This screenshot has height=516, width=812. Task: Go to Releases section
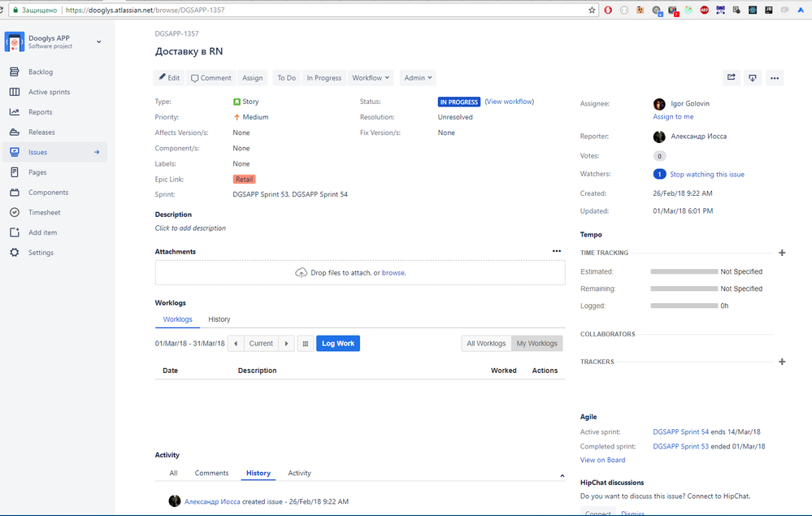(41, 132)
